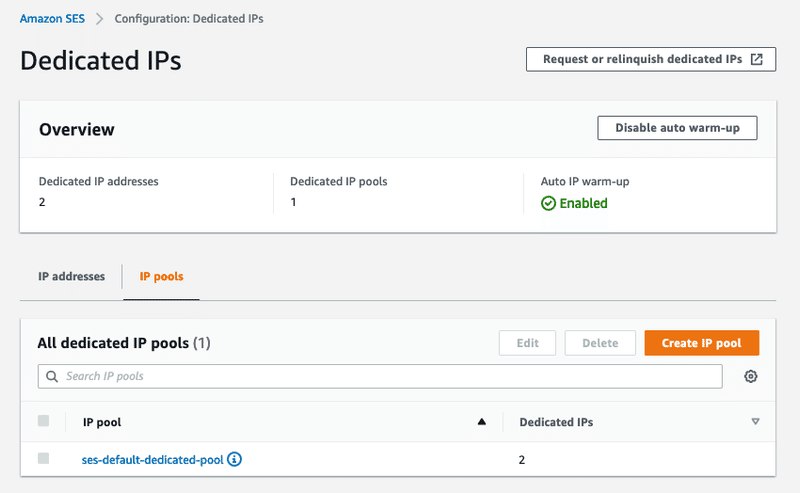
Task: Focus the Search IP pools field
Action: click(x=380, y=377)
